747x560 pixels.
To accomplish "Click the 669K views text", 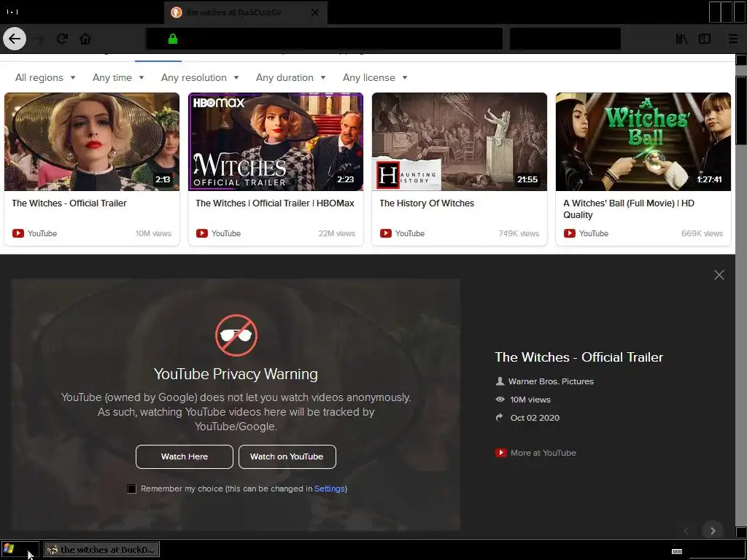I will click(x=702, y=233).
